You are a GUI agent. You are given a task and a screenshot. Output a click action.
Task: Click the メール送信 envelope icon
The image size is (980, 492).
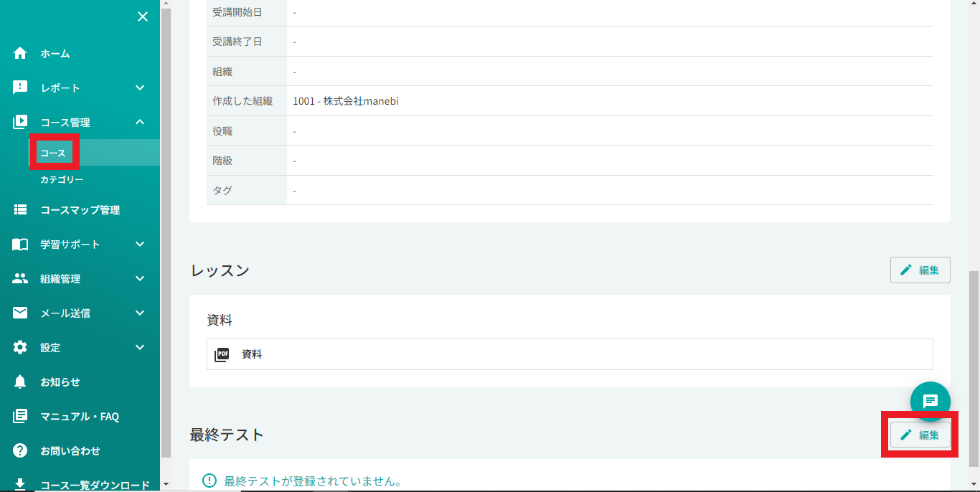pyautogui.click(x=20, y=313)
